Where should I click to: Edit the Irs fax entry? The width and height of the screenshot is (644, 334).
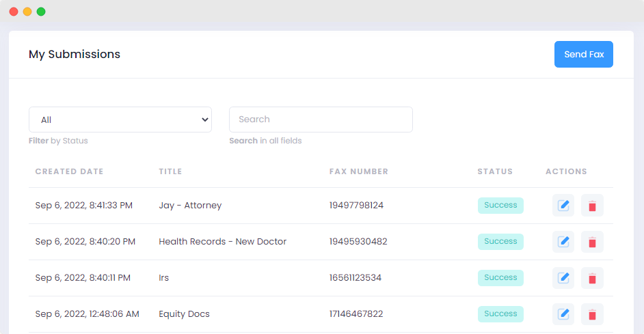point(563,278)
